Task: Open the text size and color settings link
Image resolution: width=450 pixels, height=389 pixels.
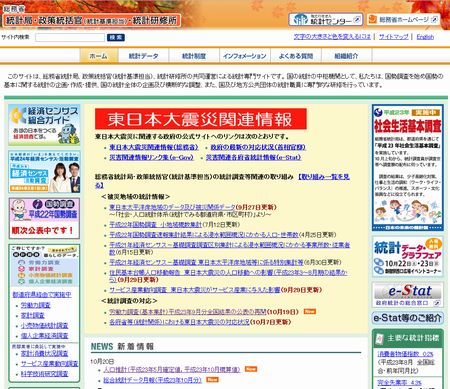Action: (332, 37)
